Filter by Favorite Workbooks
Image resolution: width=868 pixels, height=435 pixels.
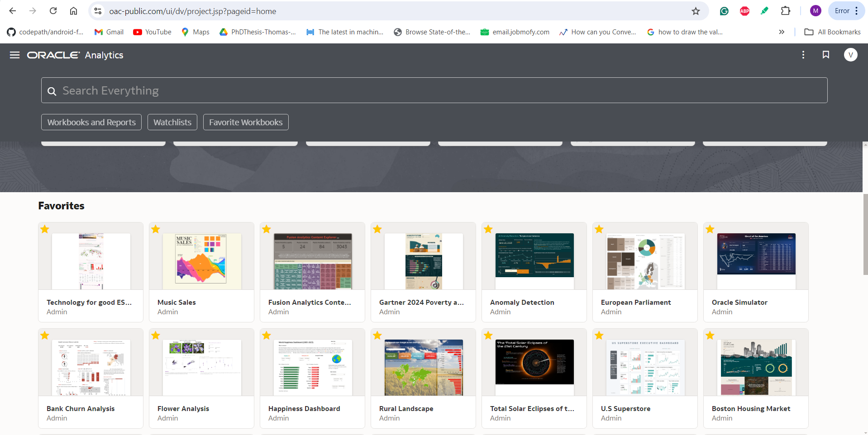(x=246, y=122)
